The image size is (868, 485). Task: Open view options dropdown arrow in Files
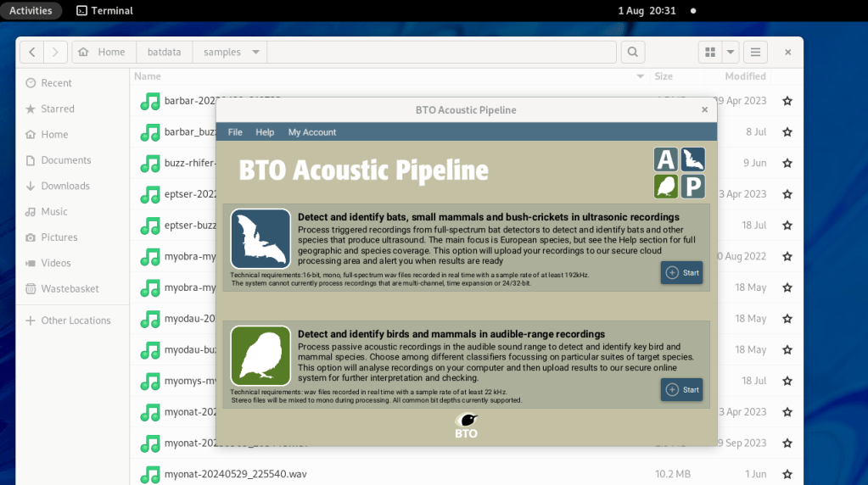pyautogui.click(x=731, y=52)
